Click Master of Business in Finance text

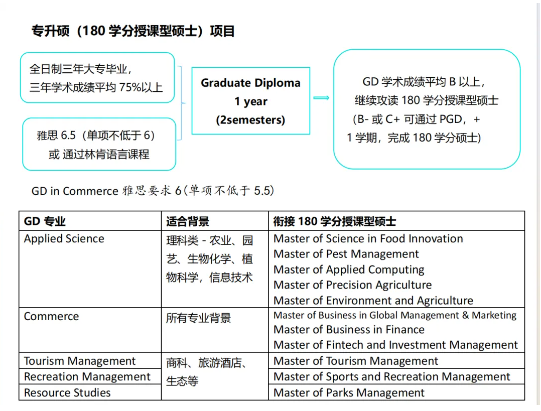(x=349, y=330)
